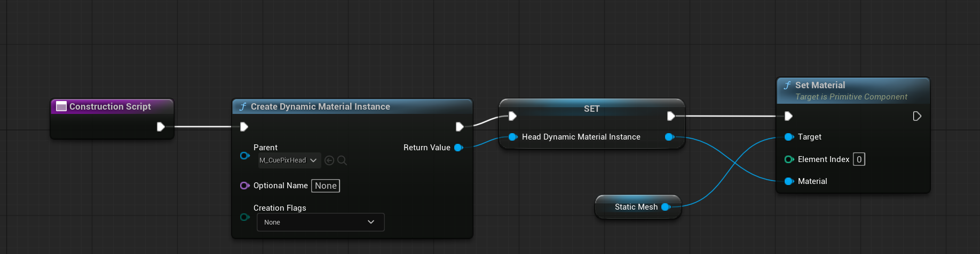The image size is (980, 254).
Task: Use selected asset arrow beside M_CuePixHead
Action: pyautogui.click(x=329, y=160)
